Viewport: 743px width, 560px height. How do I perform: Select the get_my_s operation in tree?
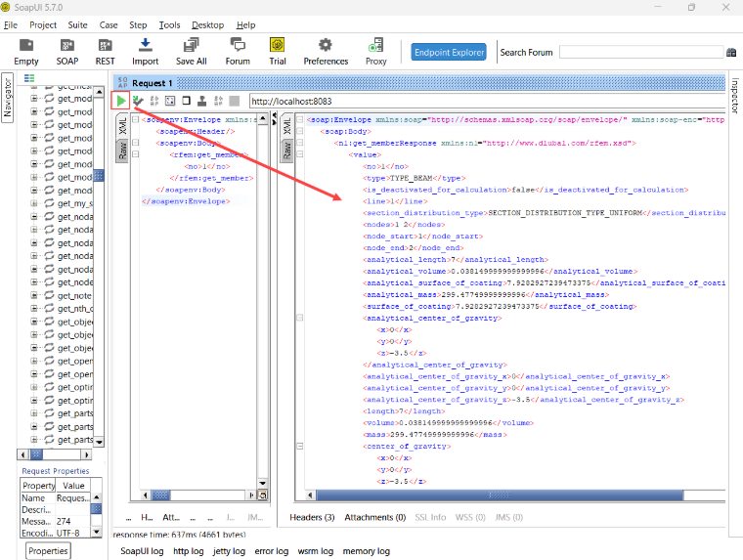75,203
